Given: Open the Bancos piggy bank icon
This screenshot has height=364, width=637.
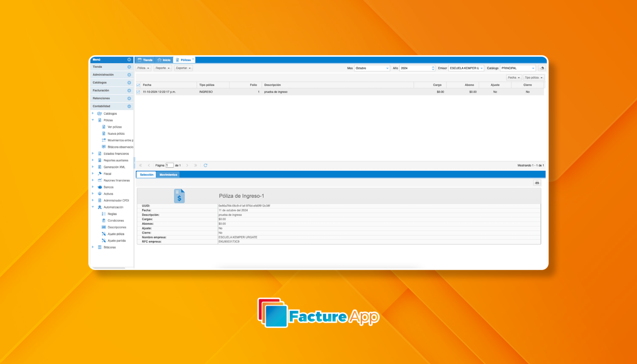Looking at the screenshot, I should click(x=100, y=187).
